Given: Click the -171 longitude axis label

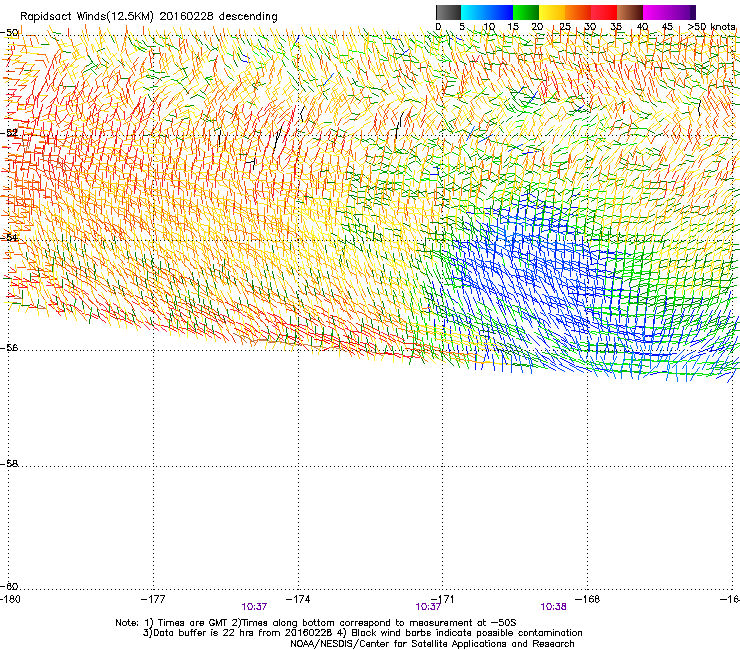Looking at the screenshot, I should tap(443, 599).
